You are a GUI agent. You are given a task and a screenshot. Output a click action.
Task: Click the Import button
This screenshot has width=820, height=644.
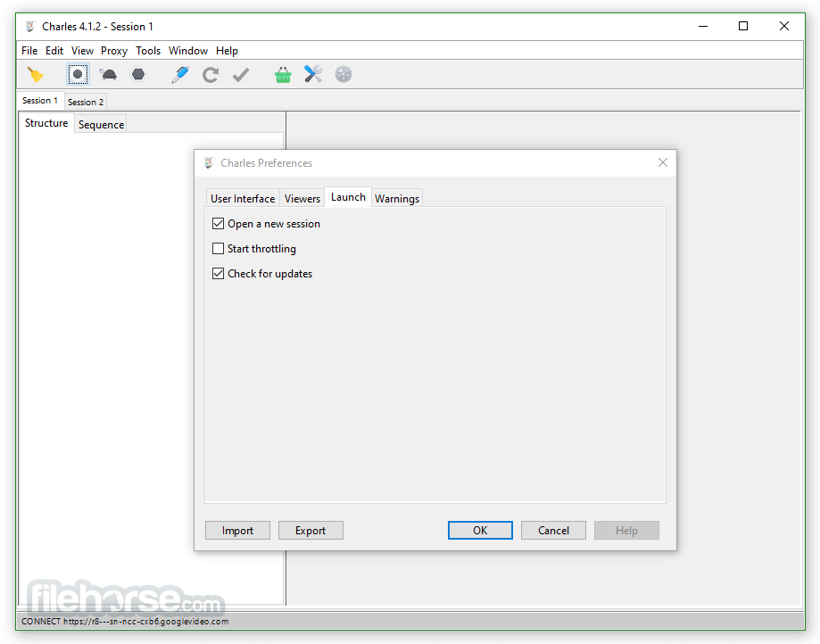[x=237, y=531]
